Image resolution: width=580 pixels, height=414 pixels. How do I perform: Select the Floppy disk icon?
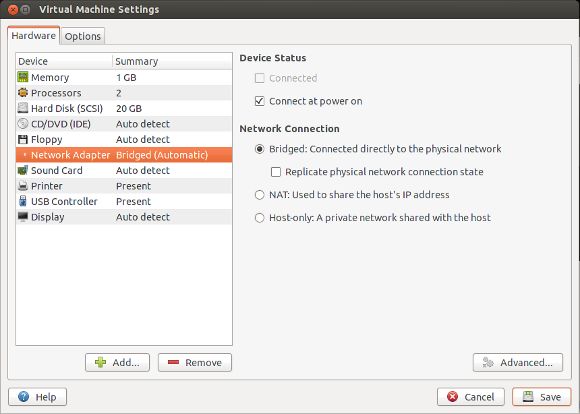click(23, 139)
